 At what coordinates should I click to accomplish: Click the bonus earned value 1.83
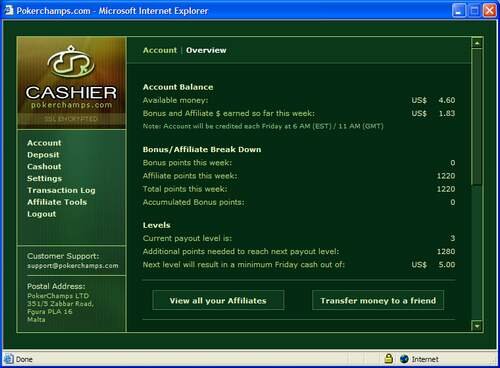coord(447,113)
